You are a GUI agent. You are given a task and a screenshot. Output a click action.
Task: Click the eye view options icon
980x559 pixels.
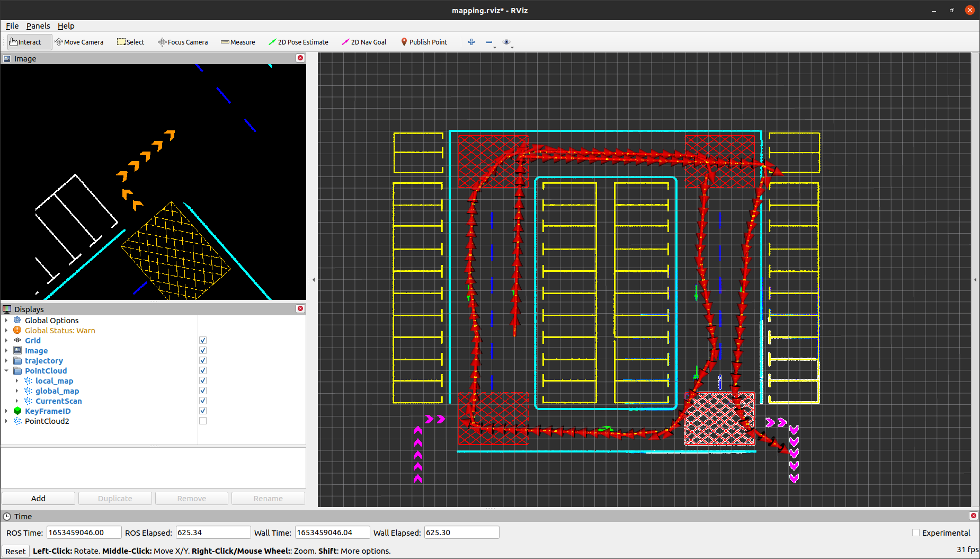(x=506, y=42)
